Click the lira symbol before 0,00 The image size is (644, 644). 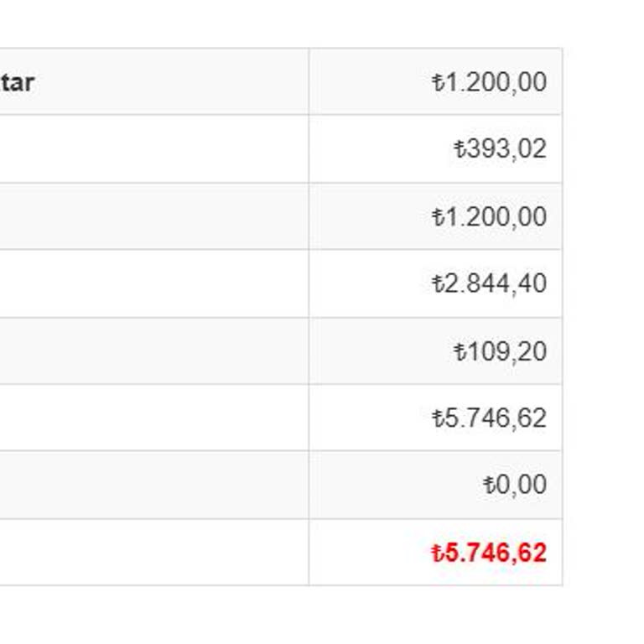[489, 485]
